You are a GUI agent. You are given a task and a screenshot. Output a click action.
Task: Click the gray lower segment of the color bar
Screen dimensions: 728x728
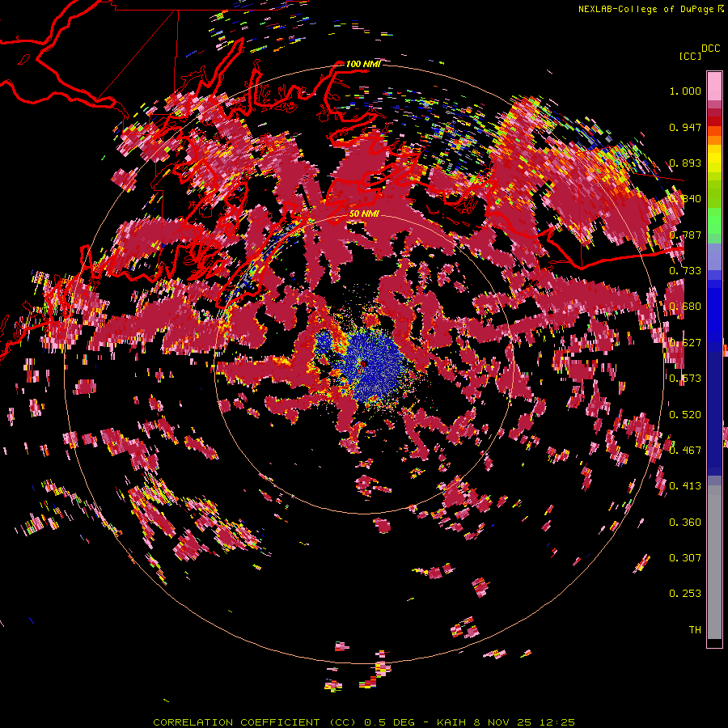[x=714, y=562]
